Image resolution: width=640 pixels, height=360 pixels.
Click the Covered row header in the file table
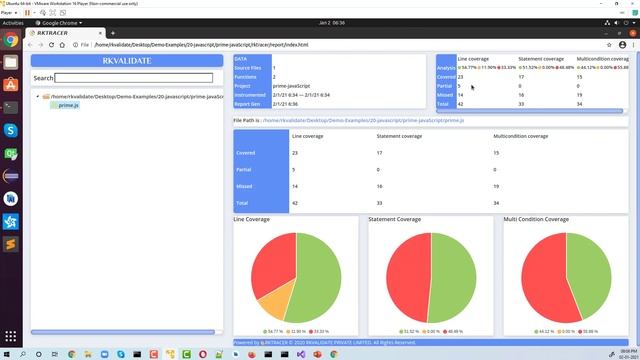[246, 153]
